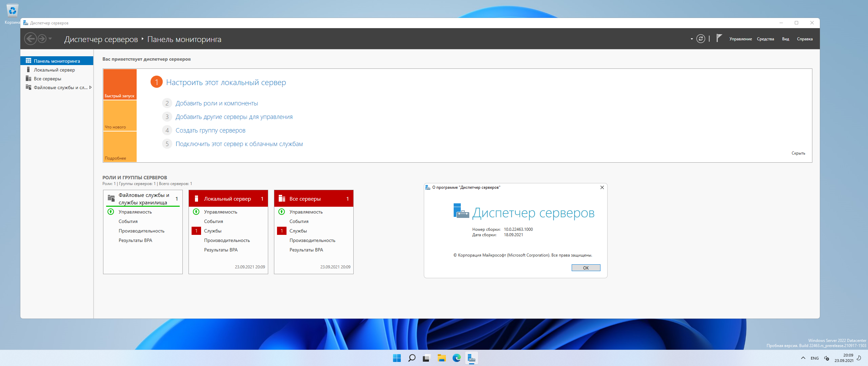Click network/sound tray icon
This screenshot has height=366, width=868.
[x=827, y=358]
